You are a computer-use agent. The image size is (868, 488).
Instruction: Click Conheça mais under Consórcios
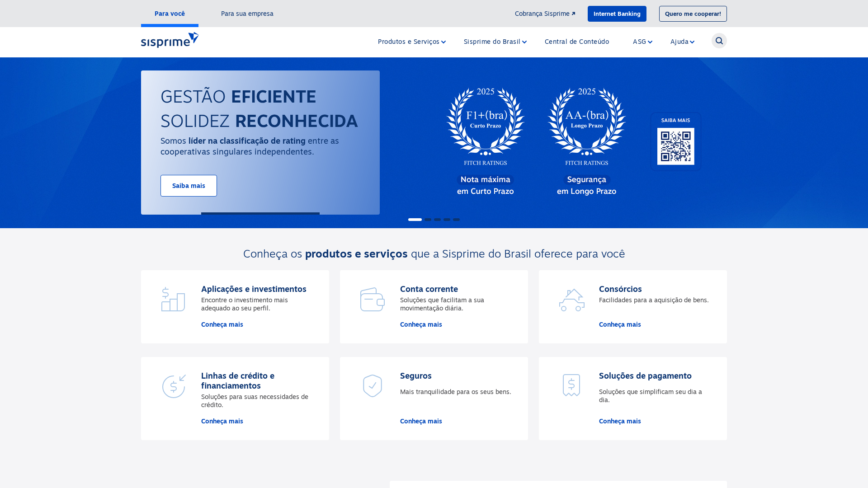(x=620, y=324)
